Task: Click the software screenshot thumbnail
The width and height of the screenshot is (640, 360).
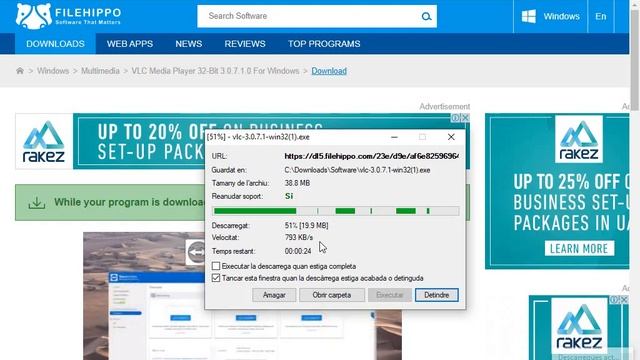Action: click(x=242, y=296)
